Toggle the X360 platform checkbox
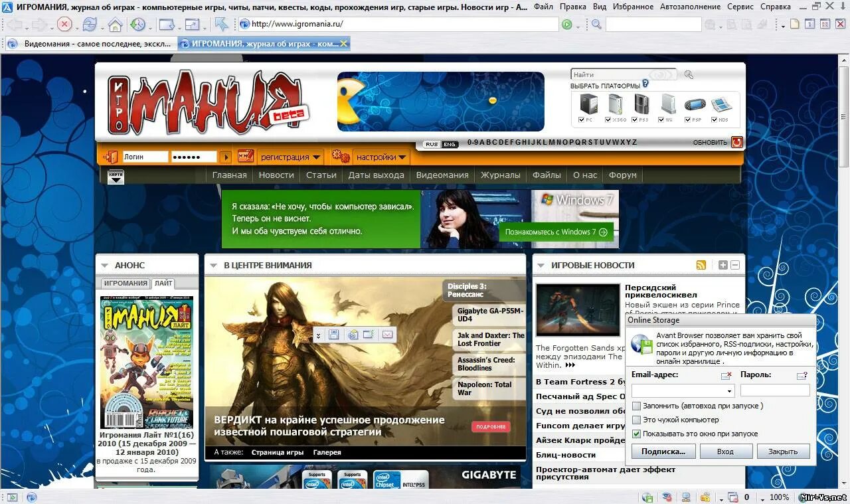850x504 pixels. (608, 120)
